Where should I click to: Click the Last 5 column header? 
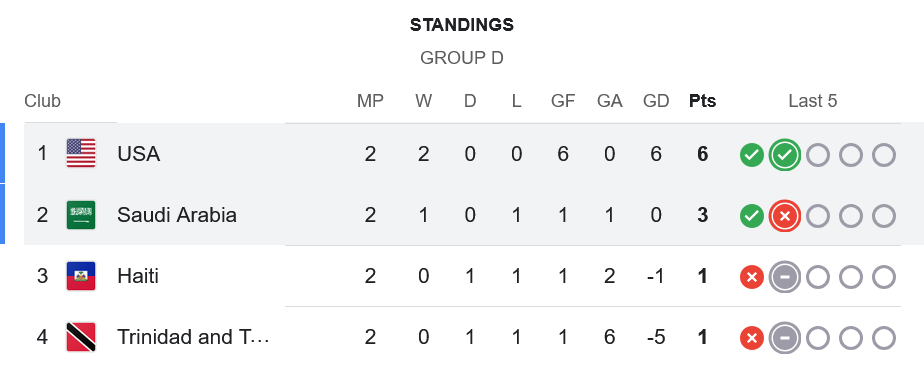[x=813, y=101]
